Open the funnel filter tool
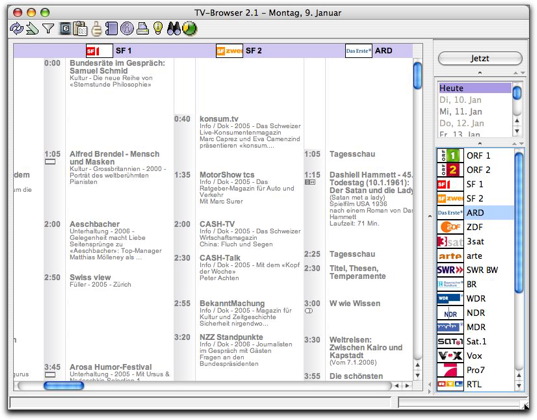This screenshot has height=420, width=537. click(48, 29)
